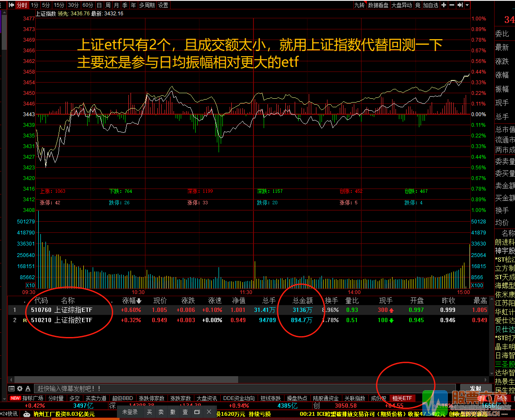515x420 pixels.
Task: Toggle the floating window icon in trade mini-bar
Action: pos(196,411)
